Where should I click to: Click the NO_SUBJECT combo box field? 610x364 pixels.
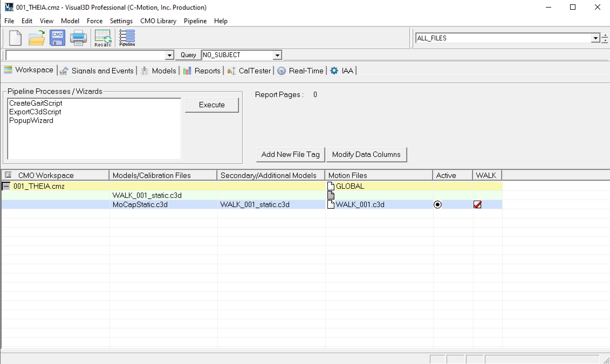(x=237, y=55)
